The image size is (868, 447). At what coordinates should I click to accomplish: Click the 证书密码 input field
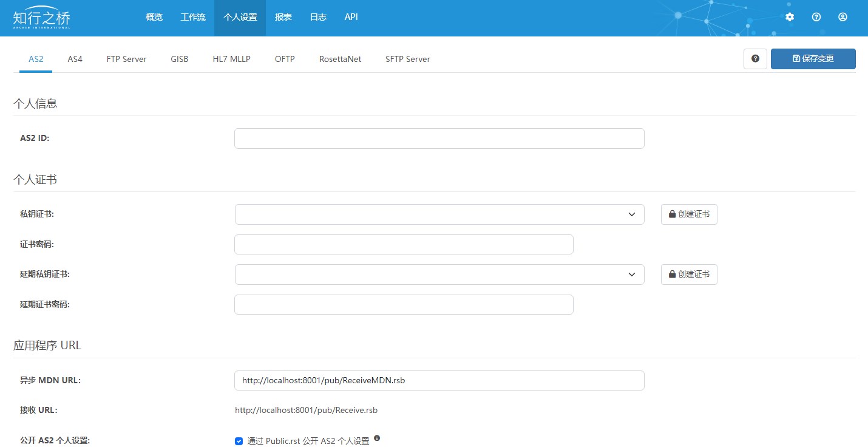tap(404, 244)
